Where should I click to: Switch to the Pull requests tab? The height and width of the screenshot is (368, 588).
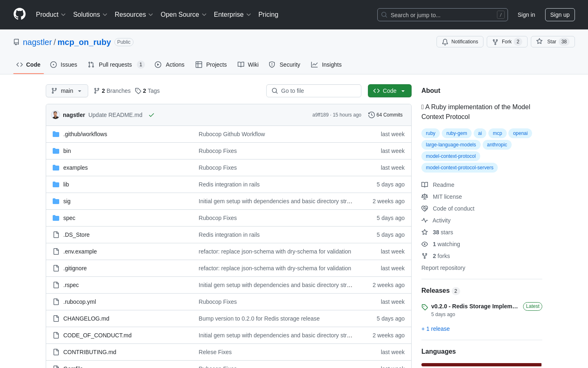coord(116,65)
